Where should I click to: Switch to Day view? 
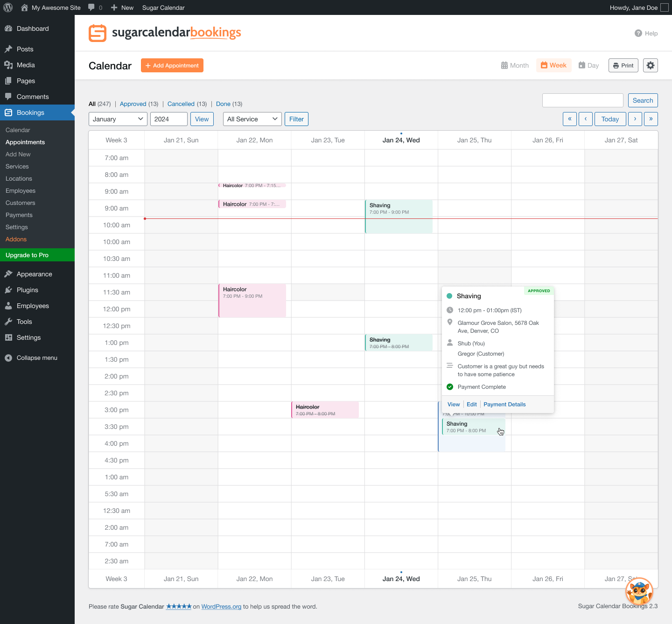click(x=588, y=65)
